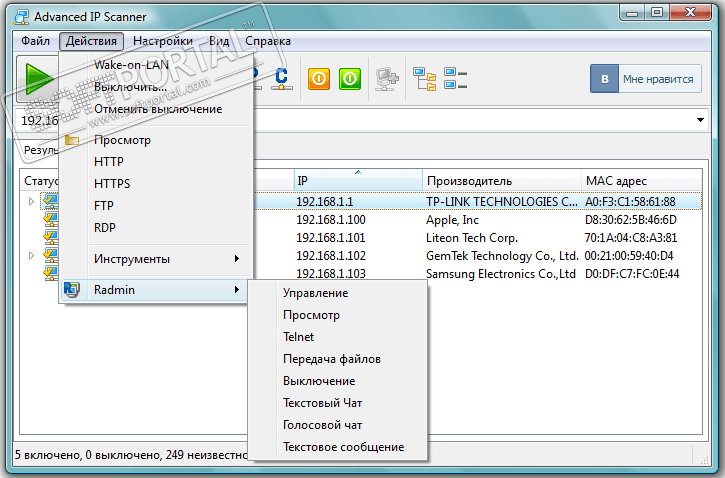Open the Справка menu

268,41
